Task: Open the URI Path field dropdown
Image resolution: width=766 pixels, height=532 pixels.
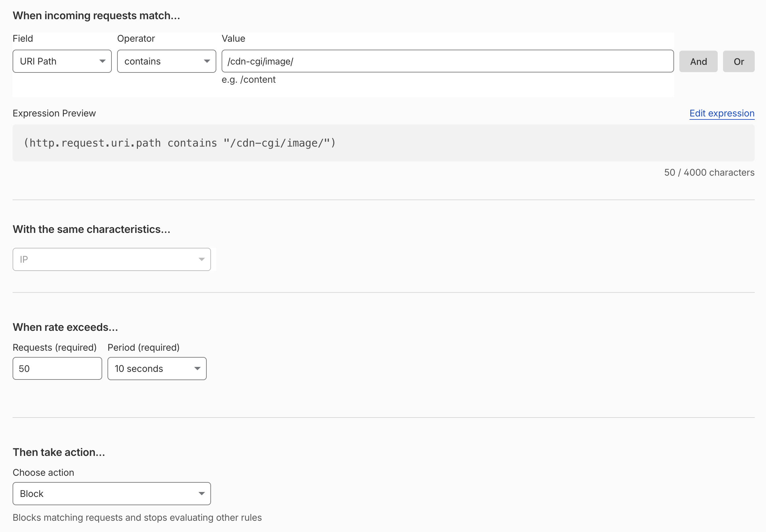Action: coord(62,61)
